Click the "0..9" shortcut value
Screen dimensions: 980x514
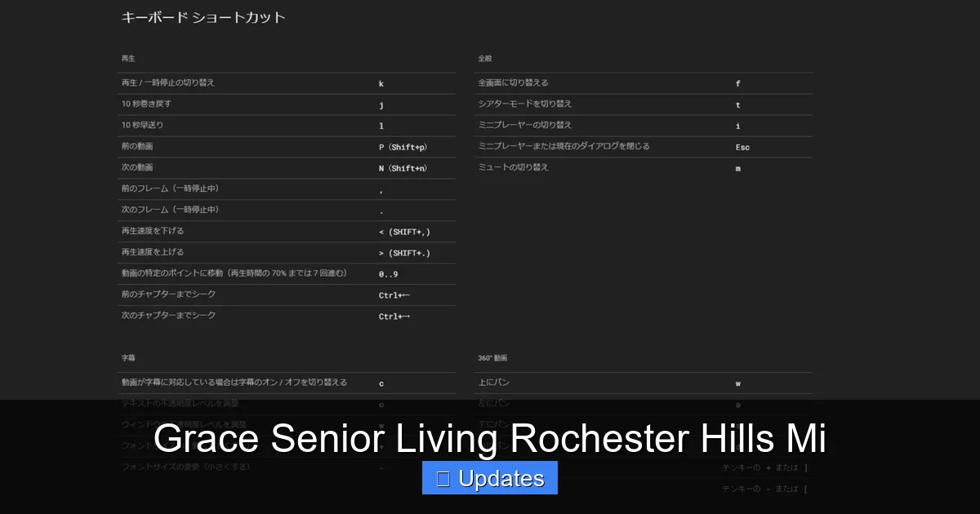pyautogui.click(x=389, y=275)
